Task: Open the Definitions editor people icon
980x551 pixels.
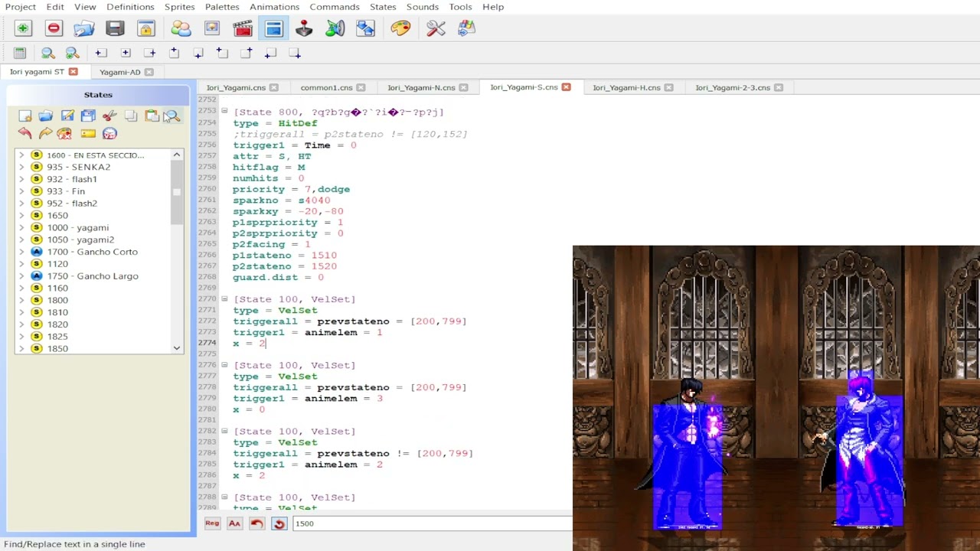Action: (181, 28)
